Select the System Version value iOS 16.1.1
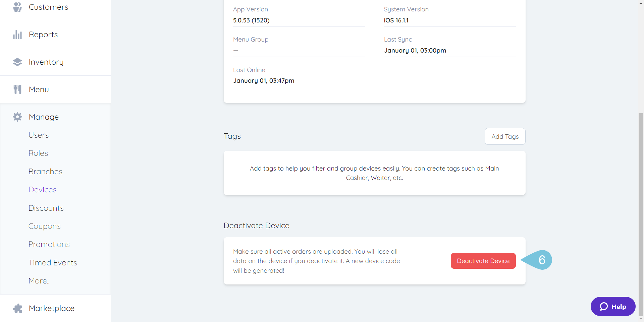The height and width of the screenshot is (322, 644). (396, 20)
